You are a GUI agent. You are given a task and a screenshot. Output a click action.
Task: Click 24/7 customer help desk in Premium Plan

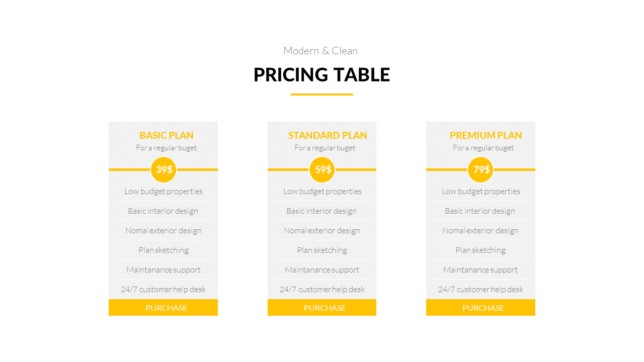pos(480,290)
